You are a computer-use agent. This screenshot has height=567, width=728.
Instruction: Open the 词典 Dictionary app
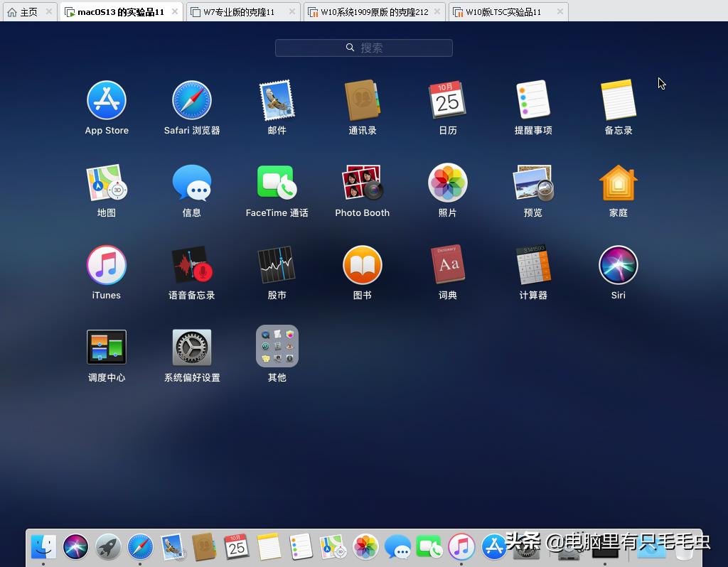click(447, 264)
